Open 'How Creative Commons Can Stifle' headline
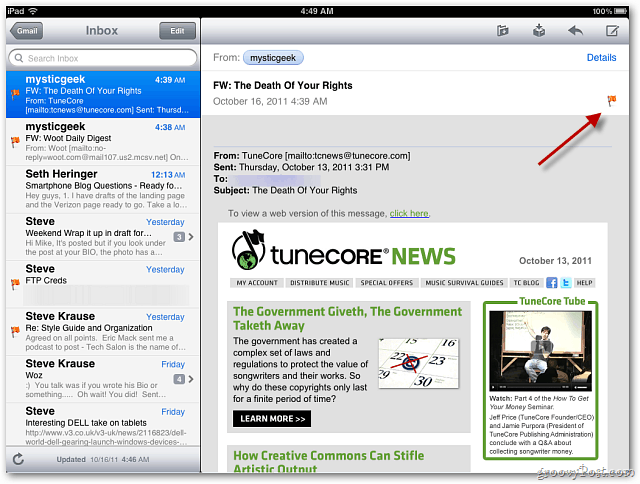 [x=329, y=462]
